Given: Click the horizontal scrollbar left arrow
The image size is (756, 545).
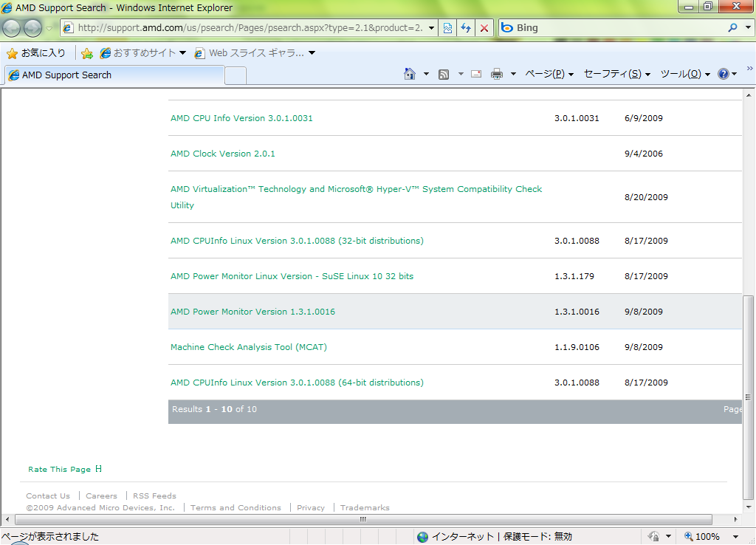Looking at the screenshot, I should [x=7, y=519].
